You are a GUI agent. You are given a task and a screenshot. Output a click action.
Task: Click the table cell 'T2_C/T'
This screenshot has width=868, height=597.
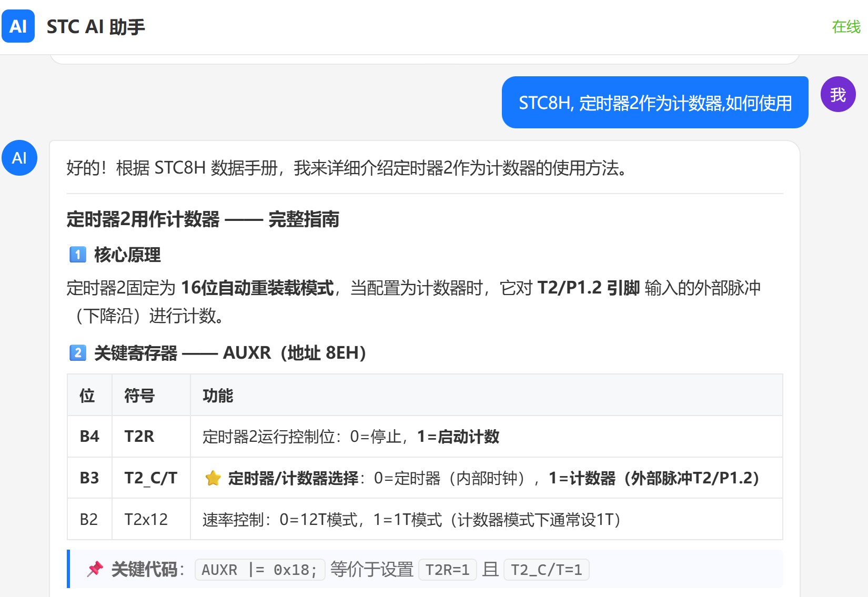pyautogui.click(x=151, y=478)
